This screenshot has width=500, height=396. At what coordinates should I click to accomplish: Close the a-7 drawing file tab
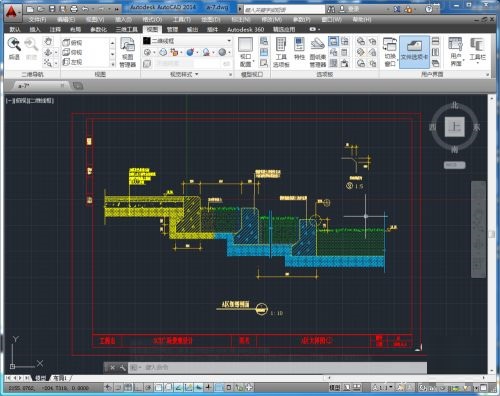click(x=62, y=86)
